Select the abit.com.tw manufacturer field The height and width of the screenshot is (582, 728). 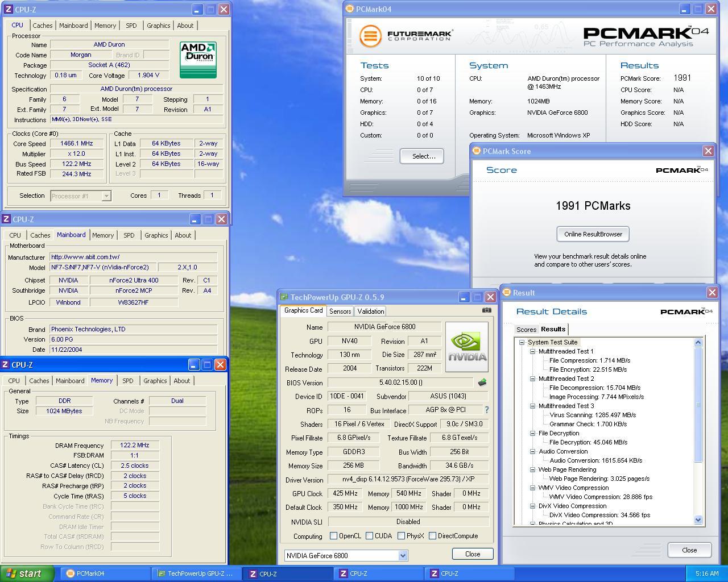[133, 257]
